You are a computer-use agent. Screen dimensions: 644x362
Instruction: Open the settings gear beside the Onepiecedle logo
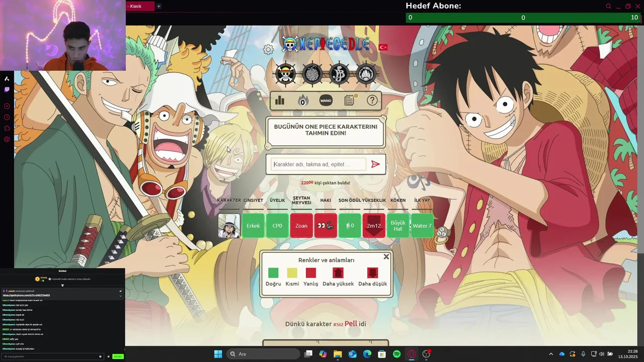point(268,49)
